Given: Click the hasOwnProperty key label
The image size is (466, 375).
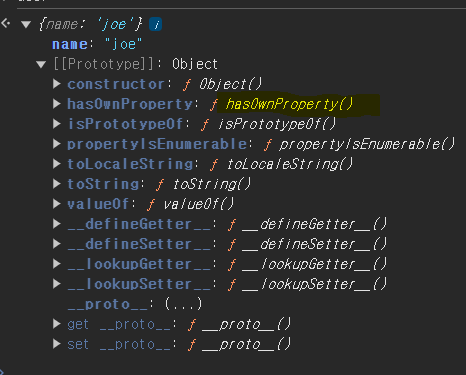Looking at the screenshot, I should click(130, 104).
